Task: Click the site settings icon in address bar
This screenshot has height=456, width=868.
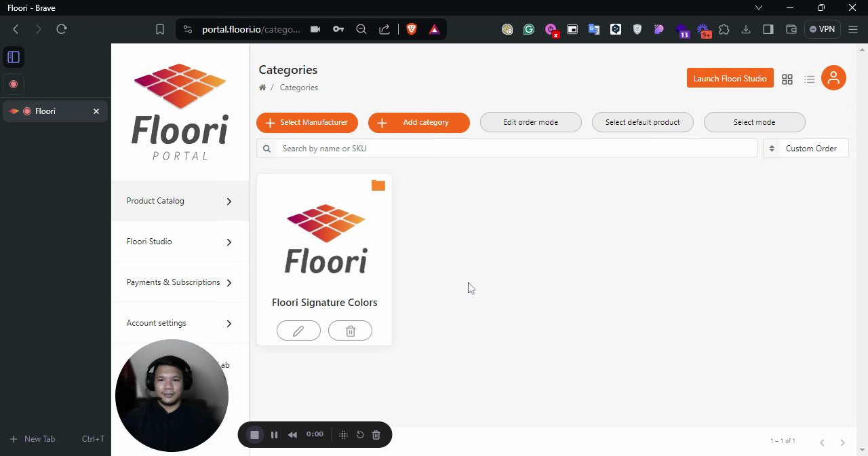Action: coord(188,29)
